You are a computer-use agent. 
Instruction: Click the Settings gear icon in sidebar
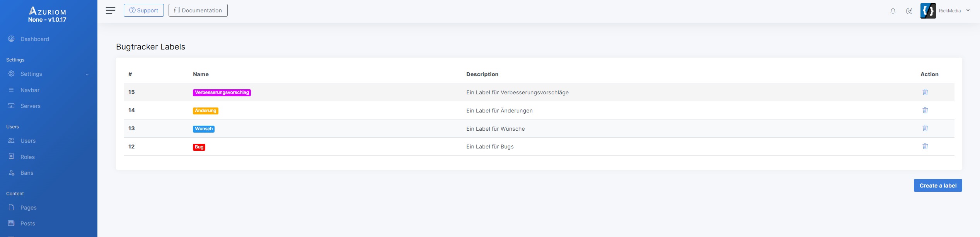[x=11, y=73]
